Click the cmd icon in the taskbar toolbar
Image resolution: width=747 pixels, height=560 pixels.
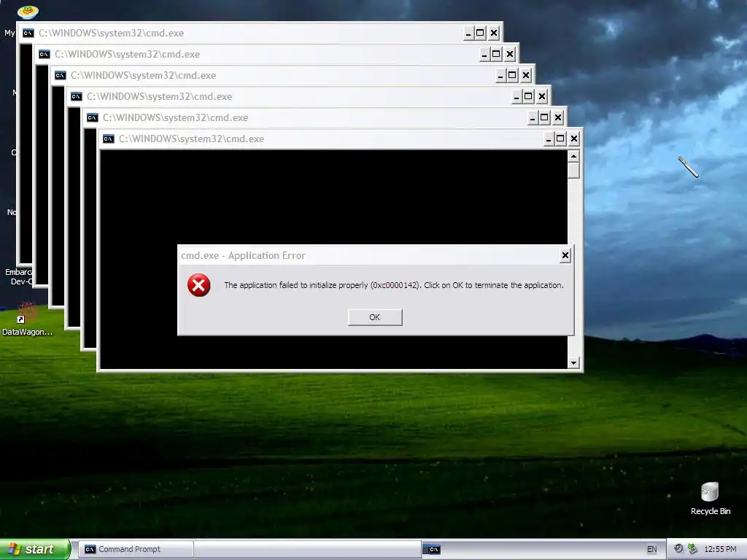(x=433, y=550)
